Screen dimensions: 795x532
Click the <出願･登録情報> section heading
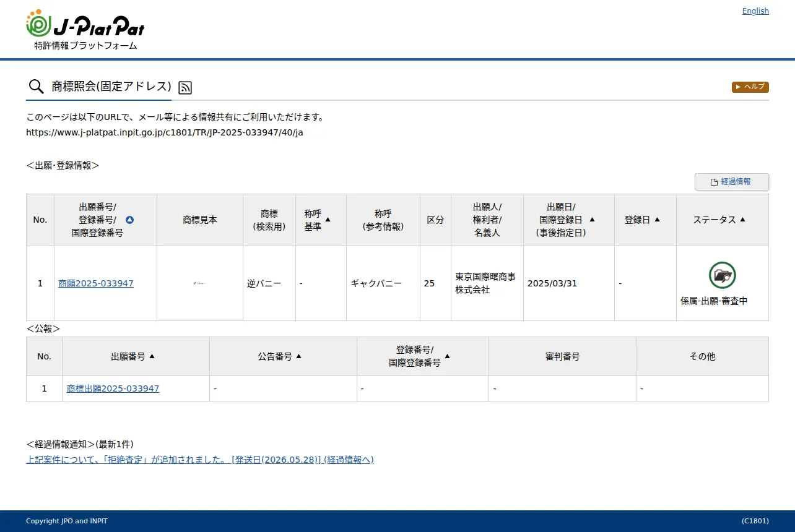coord(63,165)
